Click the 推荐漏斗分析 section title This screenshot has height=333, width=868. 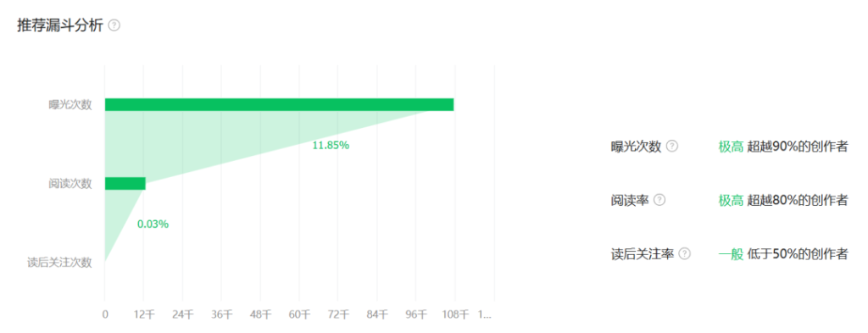(60, 25)
